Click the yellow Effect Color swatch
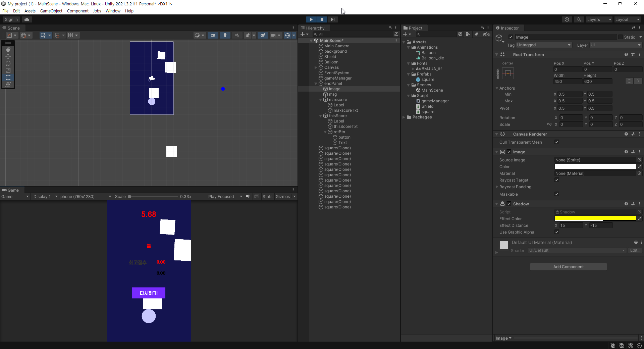 pos(595,218)
